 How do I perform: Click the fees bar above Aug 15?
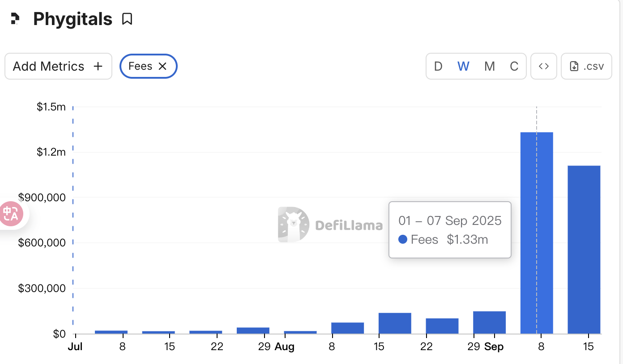(x=395, y=323)
